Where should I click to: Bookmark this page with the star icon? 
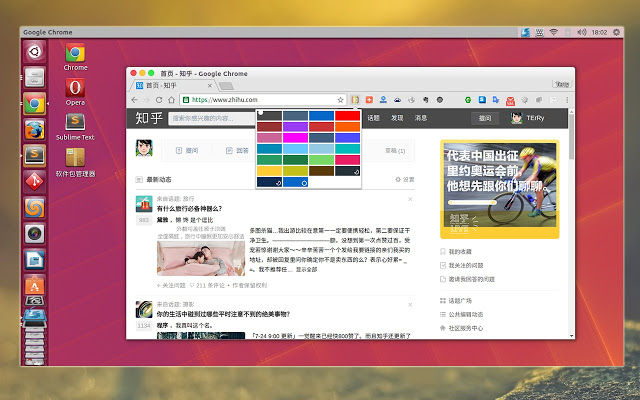pos(340,100)
